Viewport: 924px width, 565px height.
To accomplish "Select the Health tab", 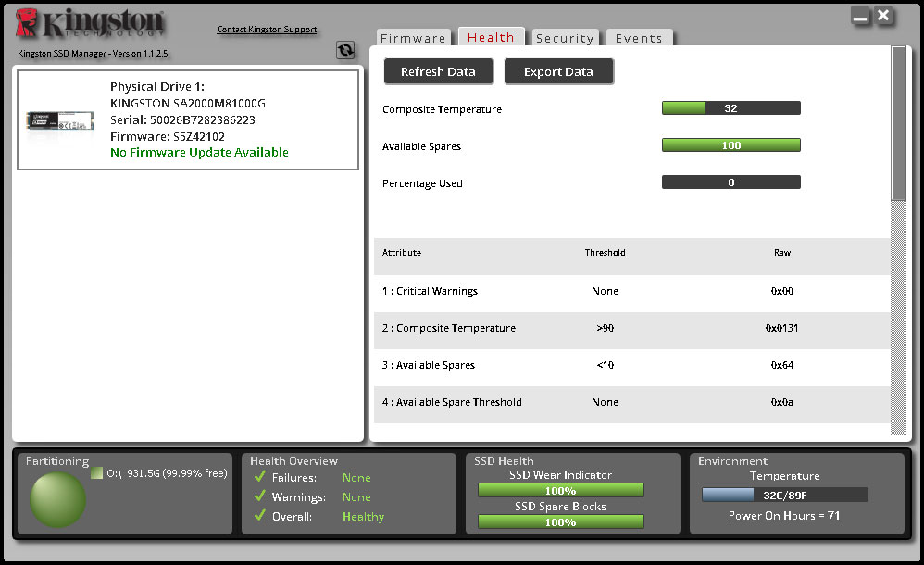I will [491, 36].
